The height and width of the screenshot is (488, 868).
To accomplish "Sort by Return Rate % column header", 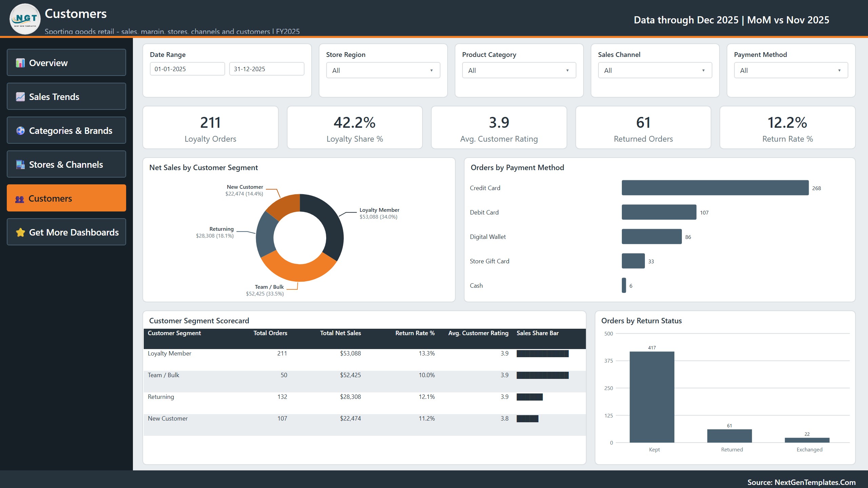I will click(x=415, y=333).
